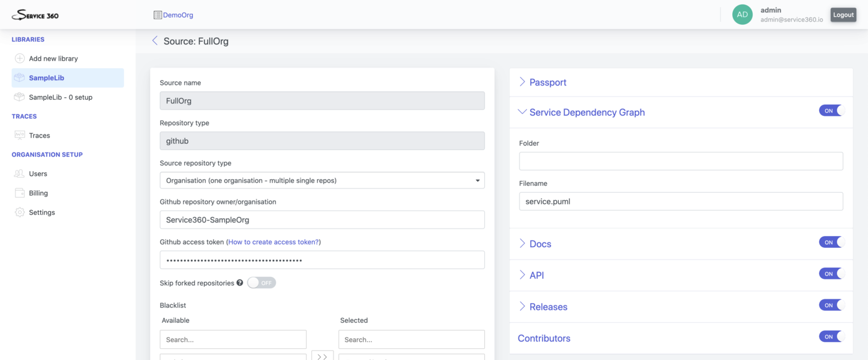Click the help icon beside Skip forked repositories
Screen dimensions: 868x360
(240, 283)
